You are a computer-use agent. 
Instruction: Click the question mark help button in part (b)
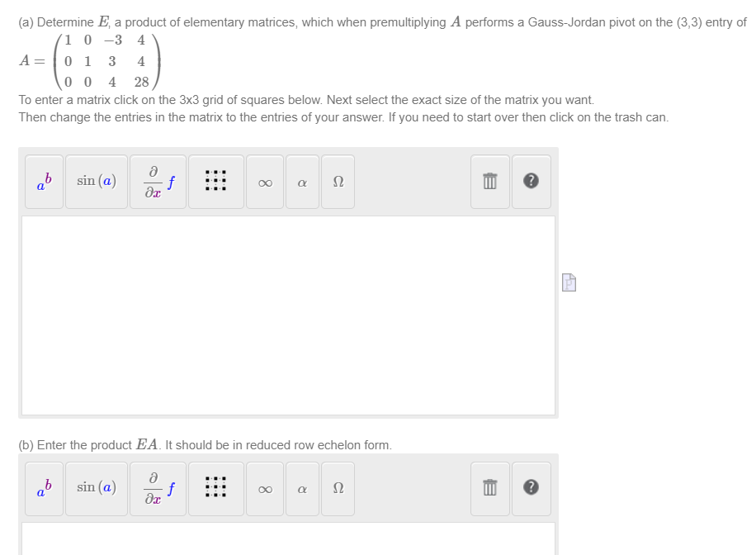point(531,489)
